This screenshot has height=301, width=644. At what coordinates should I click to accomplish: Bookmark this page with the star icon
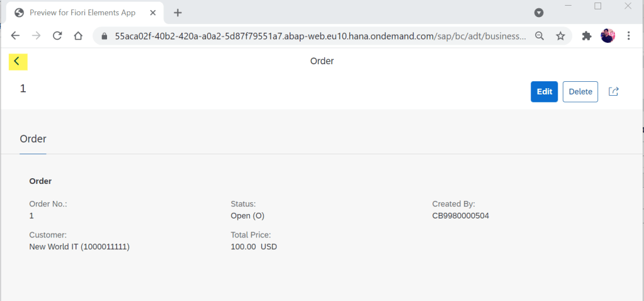(560, 36)
